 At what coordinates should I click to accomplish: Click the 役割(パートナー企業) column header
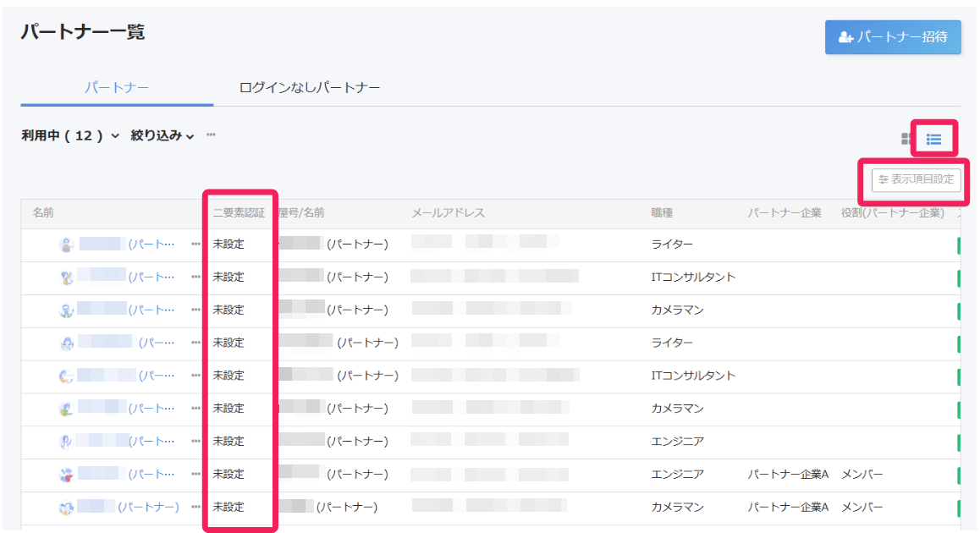[x=893, y=212]
